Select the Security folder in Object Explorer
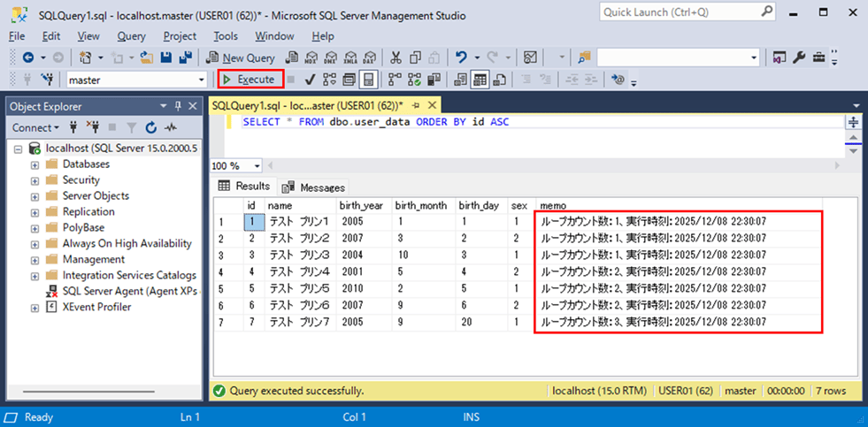 81,180
